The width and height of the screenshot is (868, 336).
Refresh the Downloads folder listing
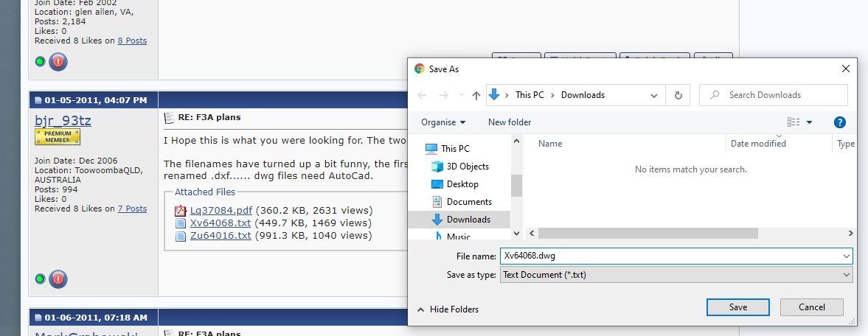[x=678, y=95]
